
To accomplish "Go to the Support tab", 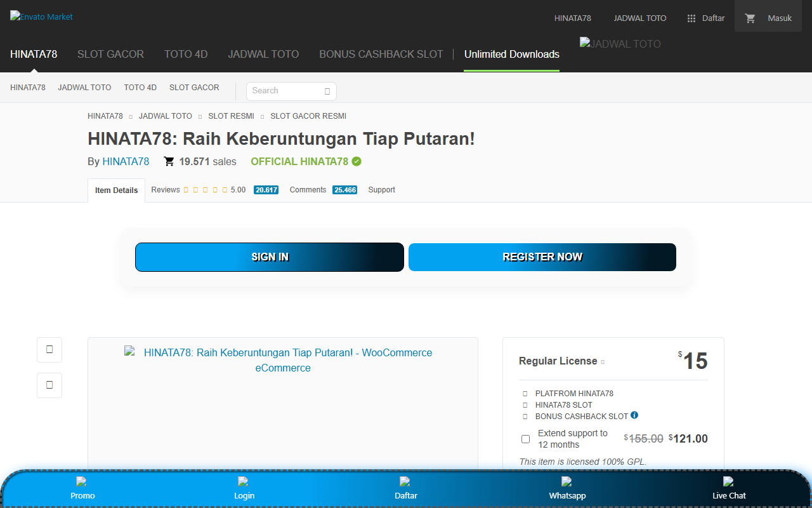I will [x=381, y=190].
